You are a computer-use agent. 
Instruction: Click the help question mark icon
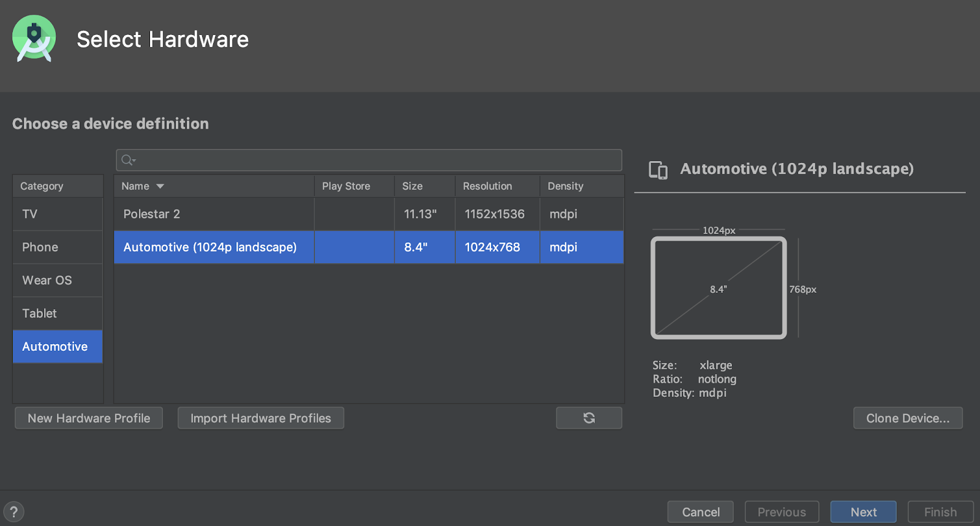point(13,512)
